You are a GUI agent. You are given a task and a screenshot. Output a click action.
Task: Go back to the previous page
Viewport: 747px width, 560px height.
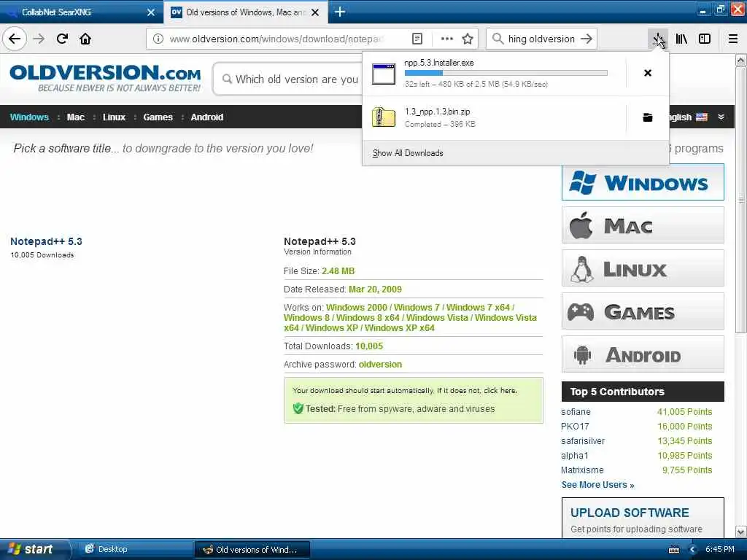click(15, 39)
